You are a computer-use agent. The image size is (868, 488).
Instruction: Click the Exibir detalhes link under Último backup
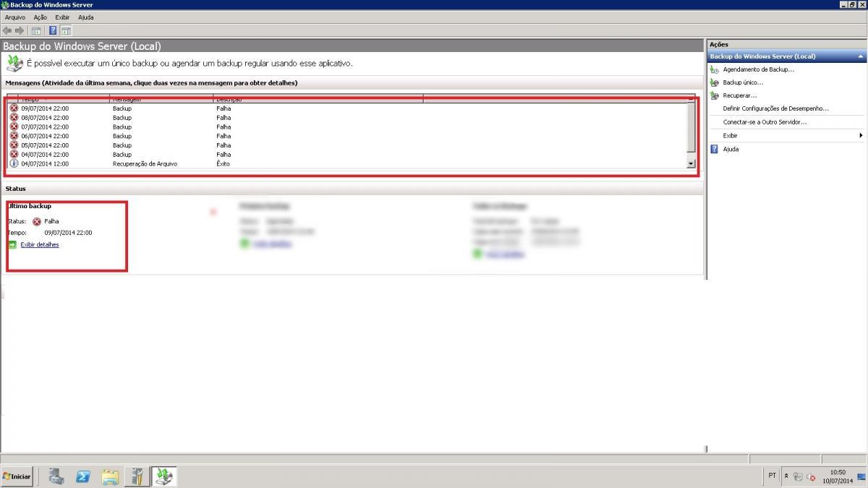[40, 244]
